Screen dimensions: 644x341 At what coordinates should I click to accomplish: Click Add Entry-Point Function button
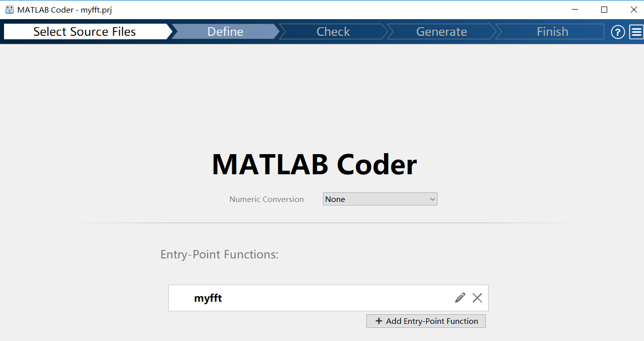click(426, 321)
